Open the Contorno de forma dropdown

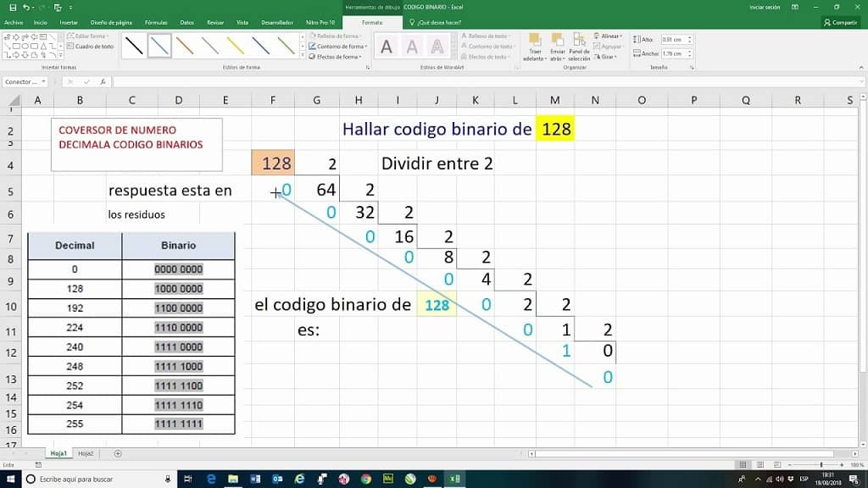pos(338,47)
